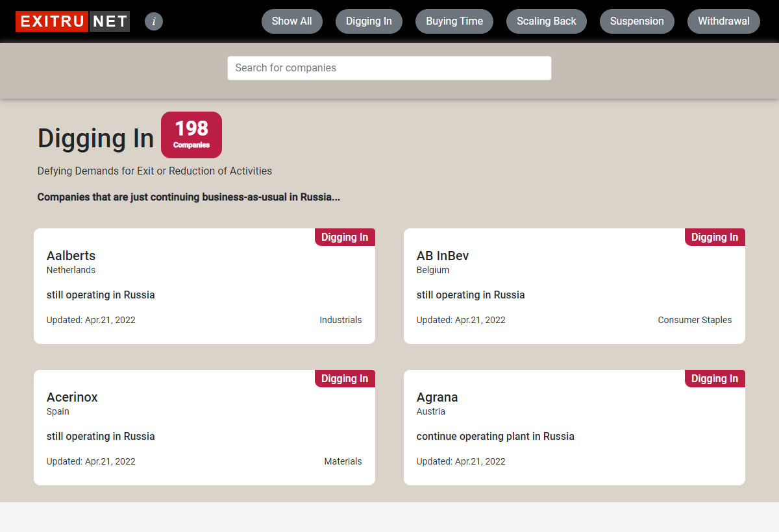Screen dimensions: 779x532
Task: Filter by Withdrawal category
Action: tap(723, 21)
